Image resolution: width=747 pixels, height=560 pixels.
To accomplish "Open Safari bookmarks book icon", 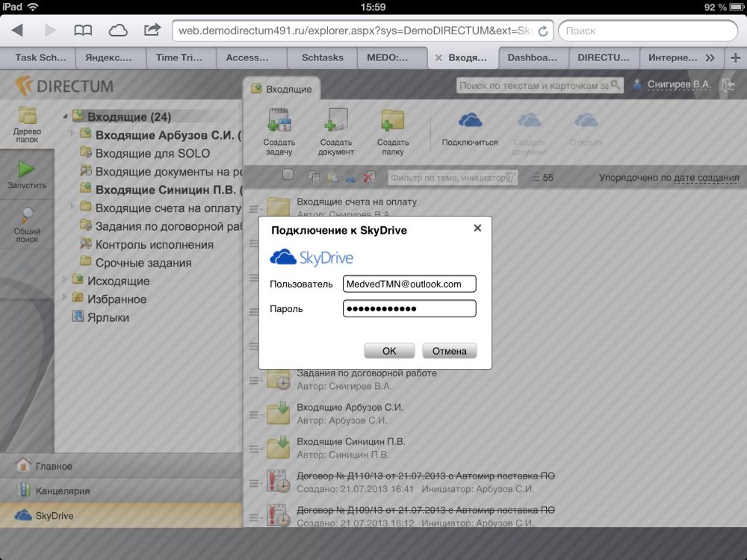I will tap(83, 31).
